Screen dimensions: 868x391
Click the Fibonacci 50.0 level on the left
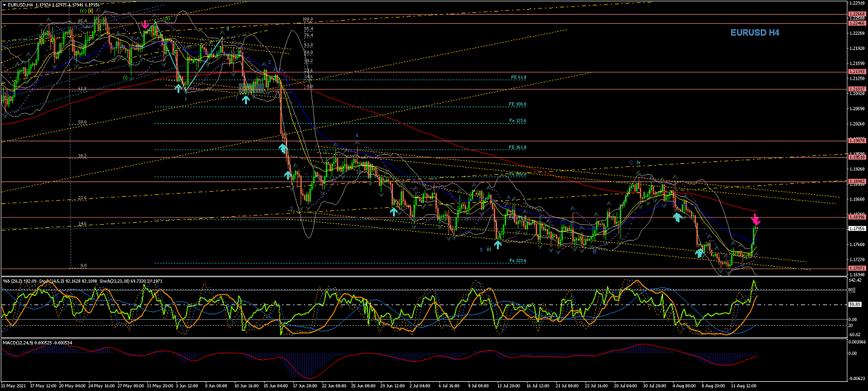pyautogui.click(x=83, y=122)
